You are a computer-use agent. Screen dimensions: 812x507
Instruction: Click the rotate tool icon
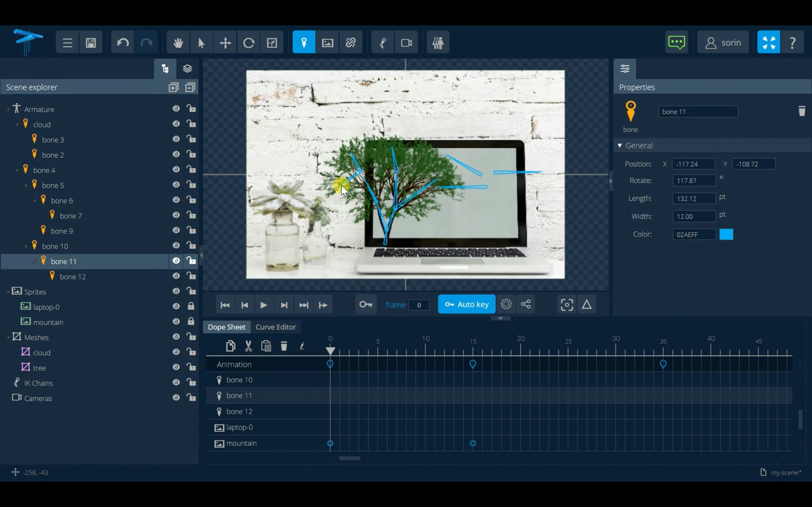pos(249,42)
